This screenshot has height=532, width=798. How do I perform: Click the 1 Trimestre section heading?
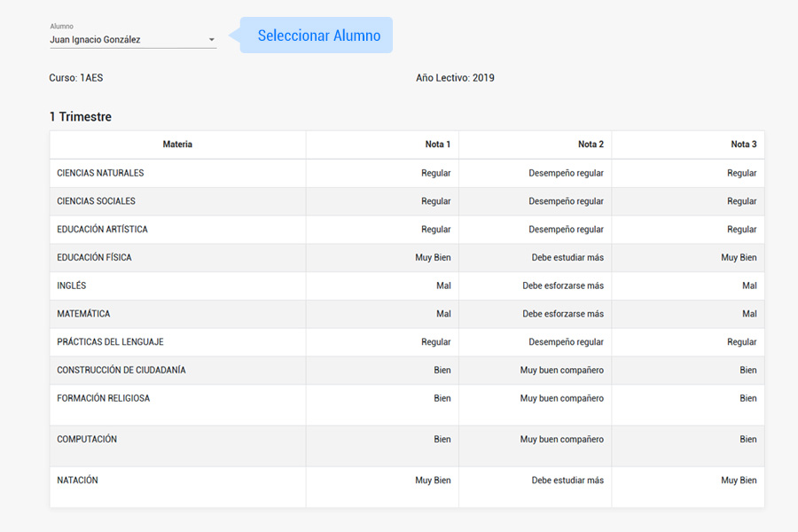point(81,117)
